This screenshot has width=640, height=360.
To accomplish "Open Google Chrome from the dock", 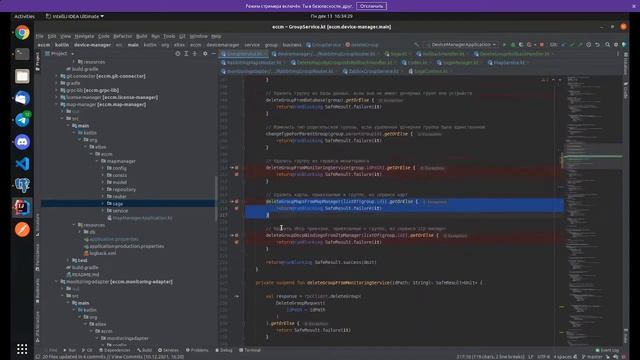I will [x=22, y=32].
